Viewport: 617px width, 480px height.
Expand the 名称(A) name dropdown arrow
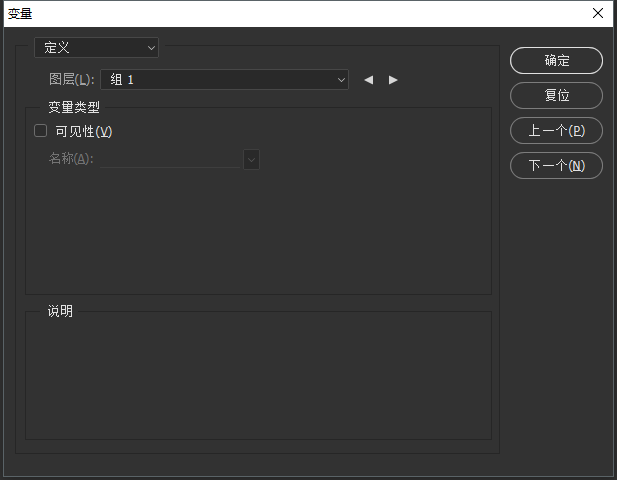click(251, 159)
